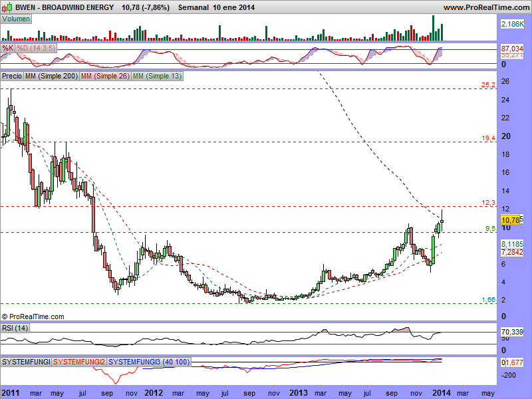Image resolution: width=532 pixels, height=399 pixels.
Task: Click the Precio price label
Action: [x=12, y=76]
